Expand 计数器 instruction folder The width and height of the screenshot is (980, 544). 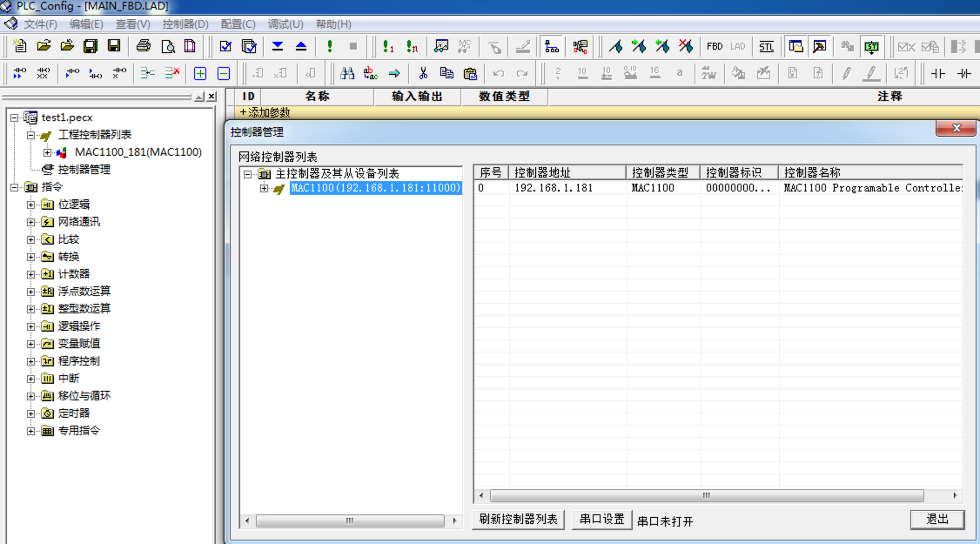(x=31, y=274)
